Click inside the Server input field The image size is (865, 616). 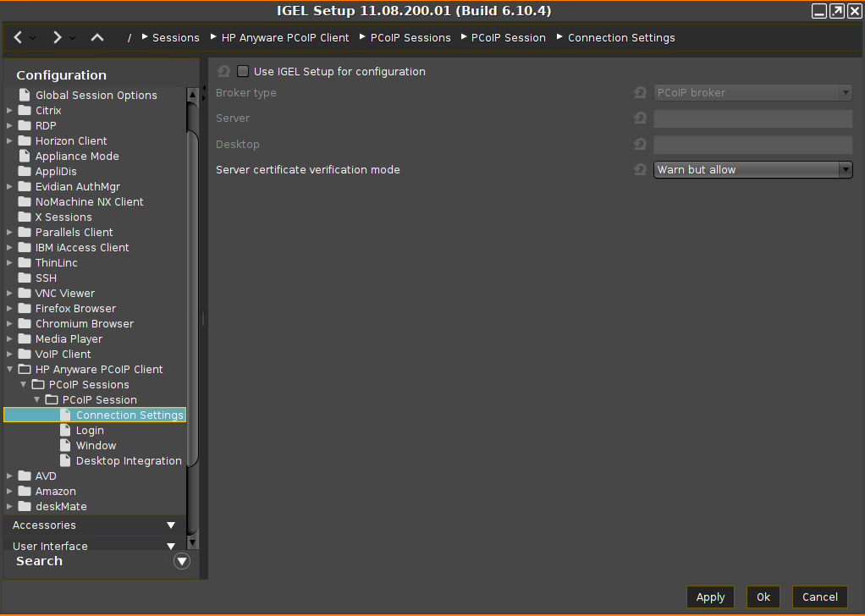752,118
